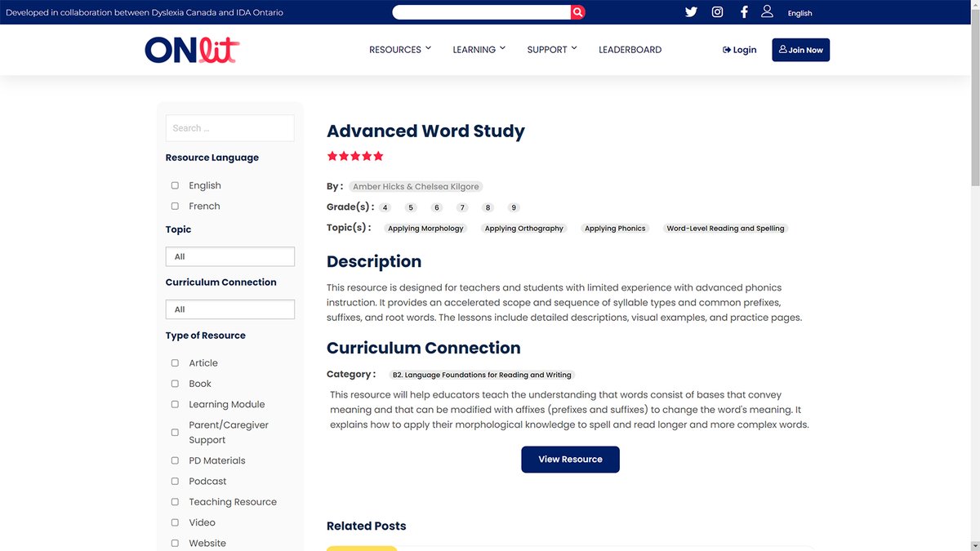Click the Login link
This screenshot has width=980, height=551.
point(740,50)
